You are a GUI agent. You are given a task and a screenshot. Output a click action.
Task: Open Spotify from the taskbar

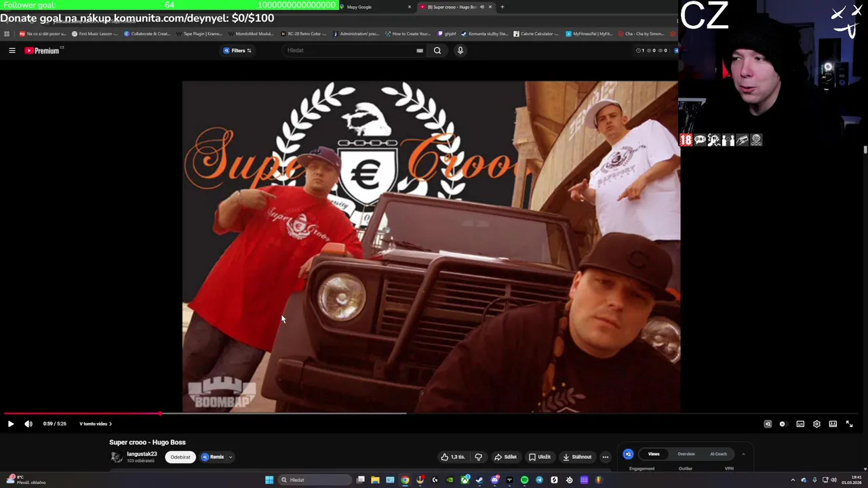tap(524, 480)
